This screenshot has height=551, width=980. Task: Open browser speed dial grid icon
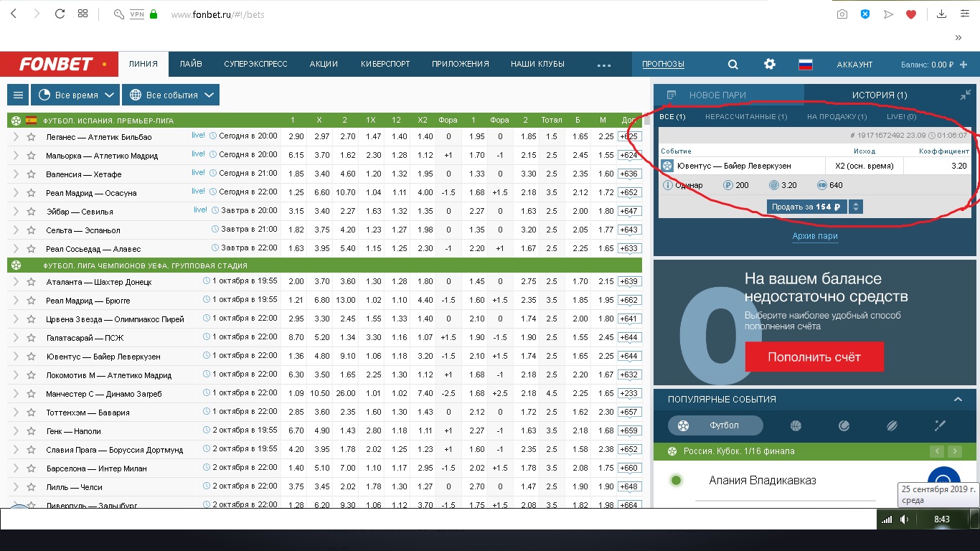(83, 14)
